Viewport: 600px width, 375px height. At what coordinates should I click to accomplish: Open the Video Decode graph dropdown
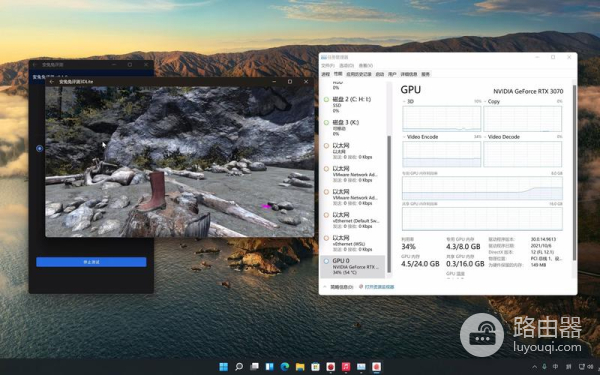click(486, 137)
